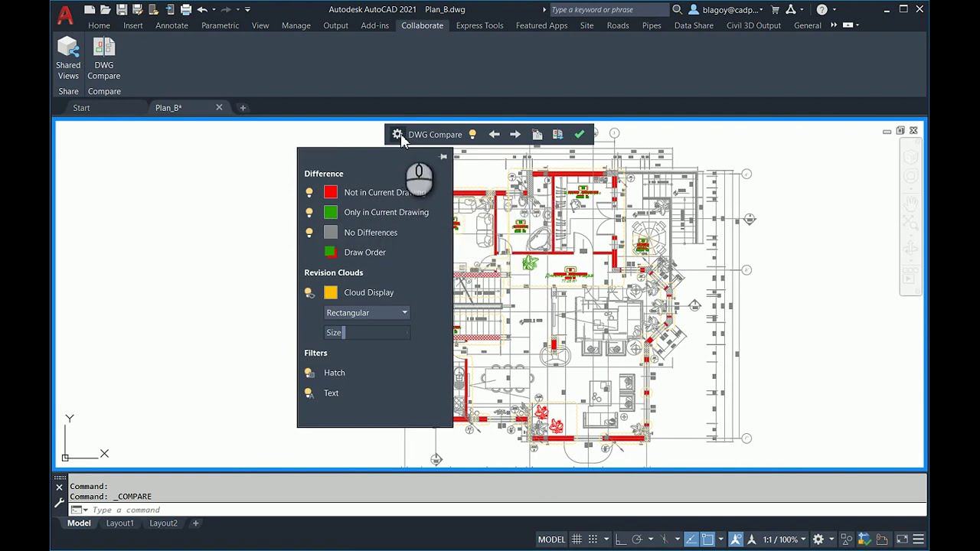This screenshot has height=551, width=980.
Task: Click the Open file folder icon
Action: coord(106,10)
